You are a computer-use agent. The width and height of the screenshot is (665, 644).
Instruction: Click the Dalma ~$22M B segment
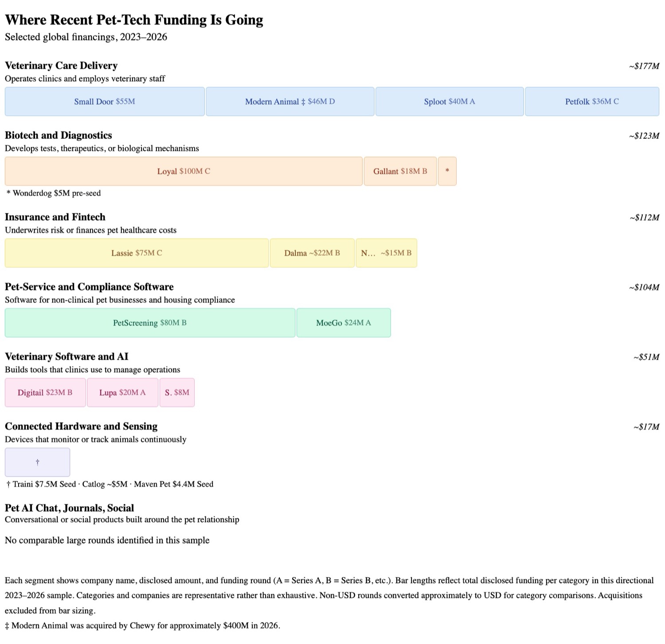click(312, 253)
